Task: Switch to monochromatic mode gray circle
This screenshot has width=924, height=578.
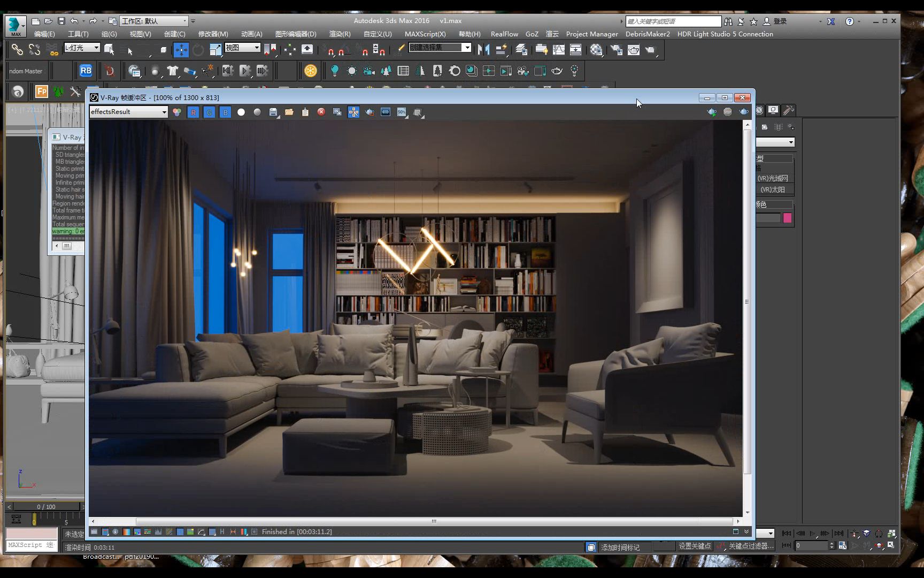Action: (257, 112)
